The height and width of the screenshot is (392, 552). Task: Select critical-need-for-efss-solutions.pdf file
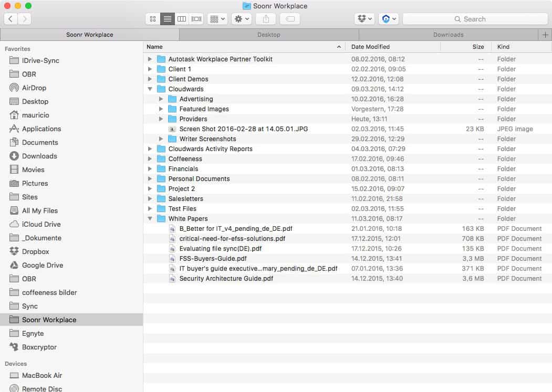[348, 239]
